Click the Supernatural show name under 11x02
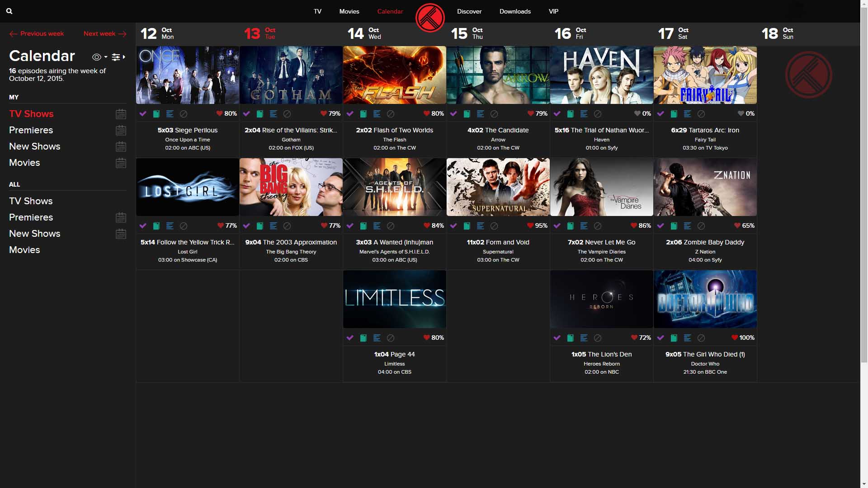The height and width of the screenshot is (488, 868). pyautogui.click(x=498, y=252)
